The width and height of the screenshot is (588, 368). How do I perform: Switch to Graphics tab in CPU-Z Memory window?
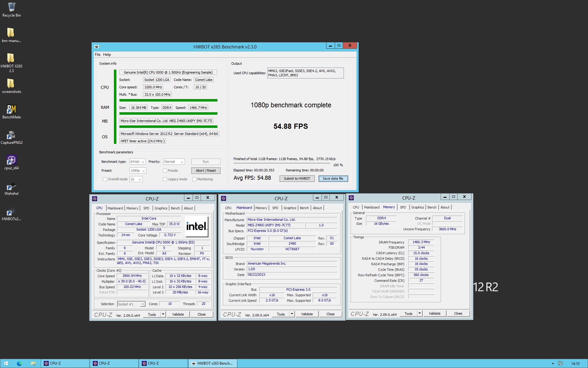417,207
